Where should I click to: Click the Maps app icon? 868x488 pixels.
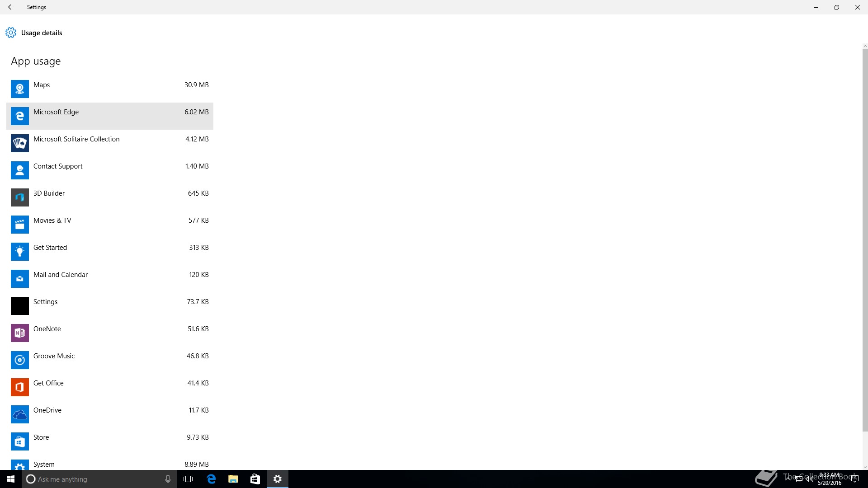[x=20, y=89]
